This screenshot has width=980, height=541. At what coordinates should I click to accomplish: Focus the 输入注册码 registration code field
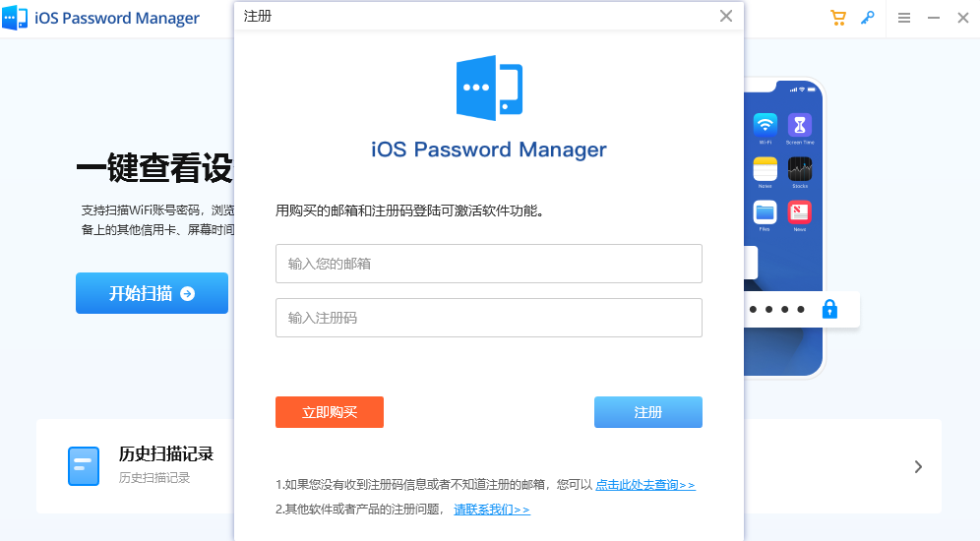[489, 318]
